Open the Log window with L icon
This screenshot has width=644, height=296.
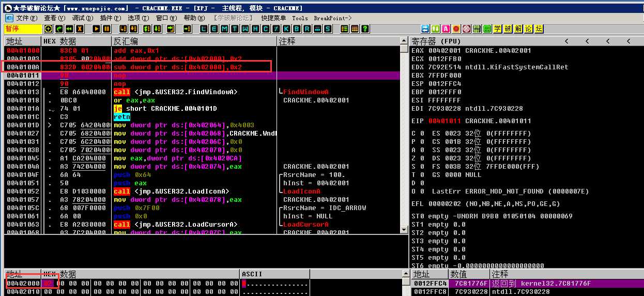coord(204,29)
